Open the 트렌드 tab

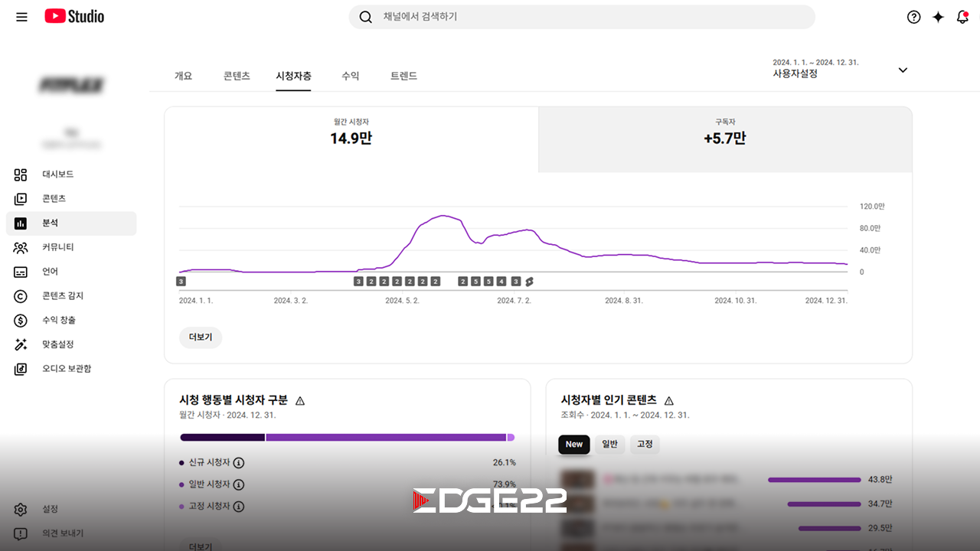tap(403, 76)
